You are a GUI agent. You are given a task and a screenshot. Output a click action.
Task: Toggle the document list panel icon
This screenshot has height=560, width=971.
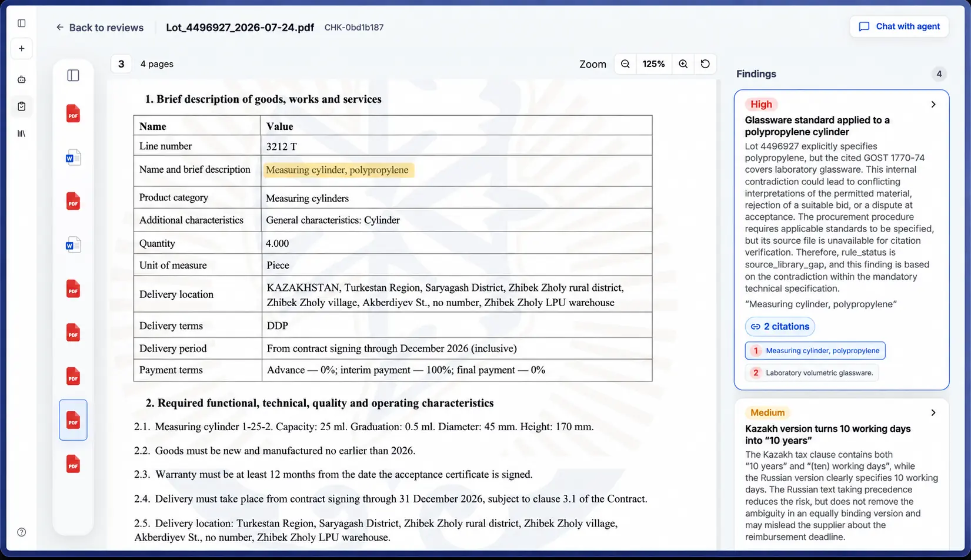73,75
